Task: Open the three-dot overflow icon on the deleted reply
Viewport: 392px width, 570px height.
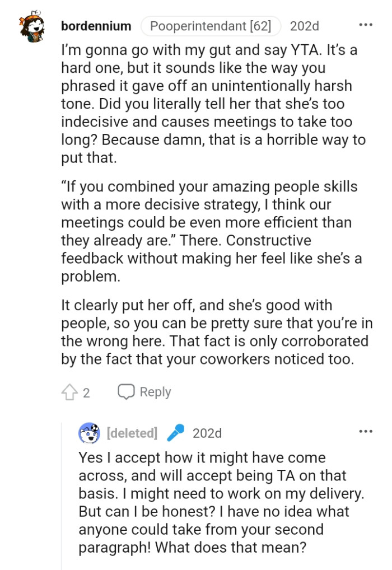Action: pos(367,430)
